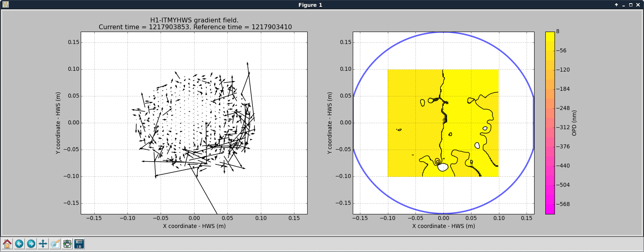Click the left plot's Y-axis tick '0.00'
The image size is (644, 252).
click(x=74, y=123)
